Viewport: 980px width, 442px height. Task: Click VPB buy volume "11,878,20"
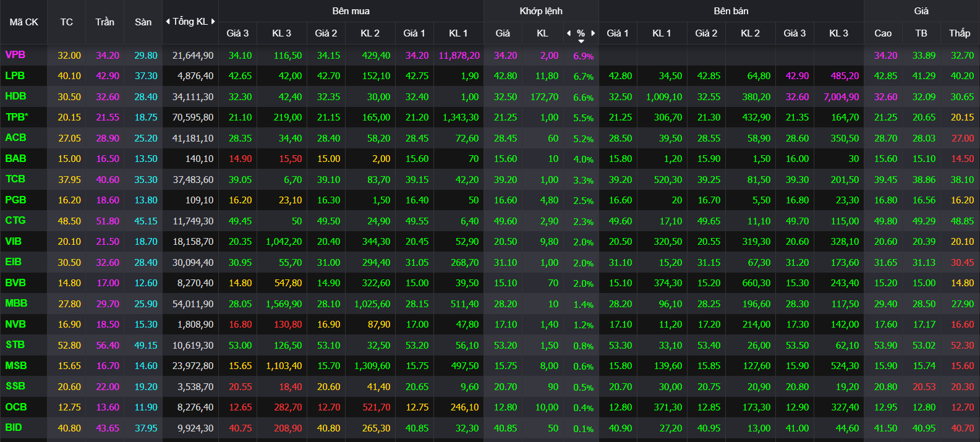[459, 56]
